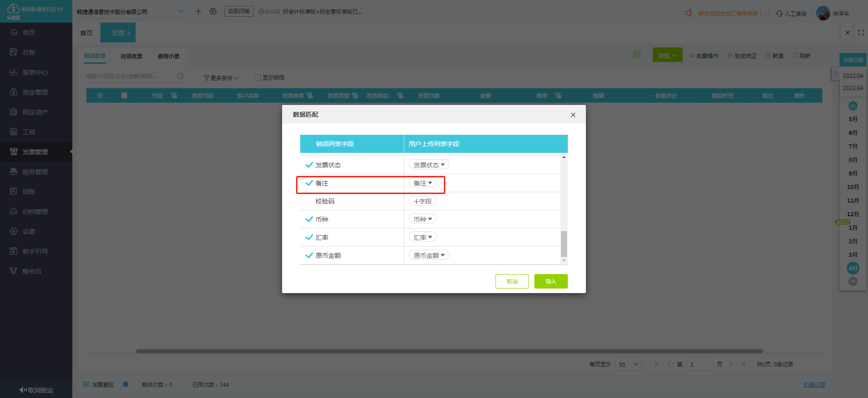
Task: Toggle the 显示明细 checkbox
Action: [x=258, y=77]
